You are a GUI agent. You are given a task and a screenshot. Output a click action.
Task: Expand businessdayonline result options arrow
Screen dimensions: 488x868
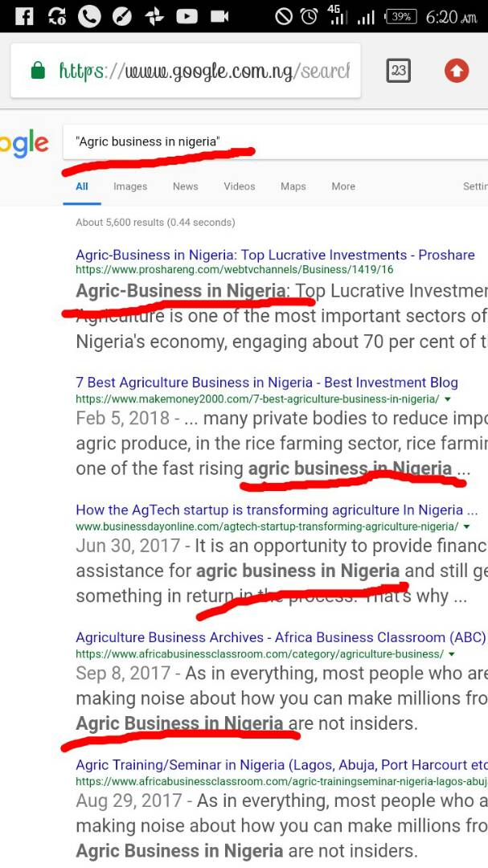(466, 526)
